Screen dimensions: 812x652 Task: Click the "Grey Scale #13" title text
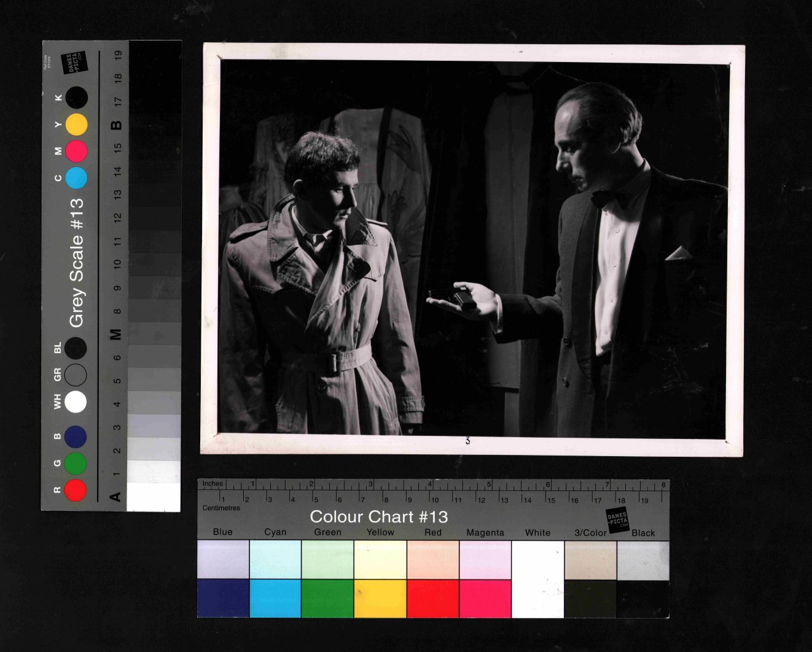(x=76, y=262)
